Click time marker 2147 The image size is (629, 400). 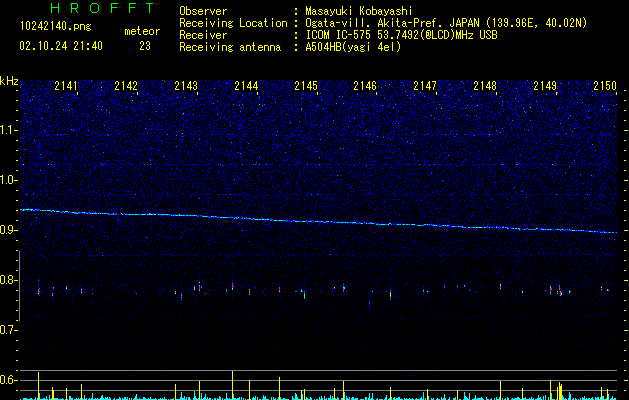tap(425, 86)
